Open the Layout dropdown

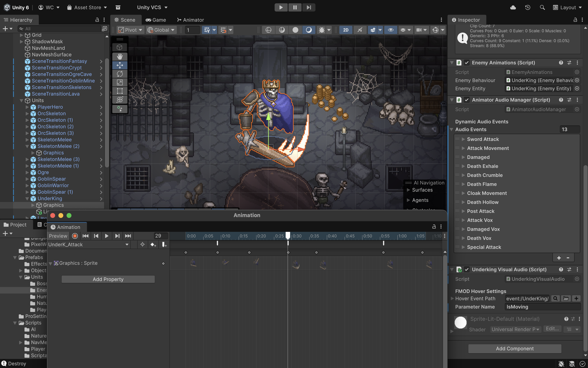click(568, 8)
